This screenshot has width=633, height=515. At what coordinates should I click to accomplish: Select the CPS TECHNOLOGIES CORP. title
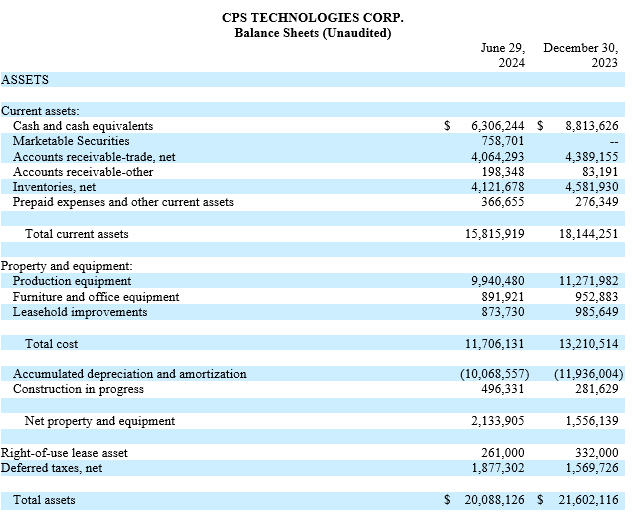point(312,18)
